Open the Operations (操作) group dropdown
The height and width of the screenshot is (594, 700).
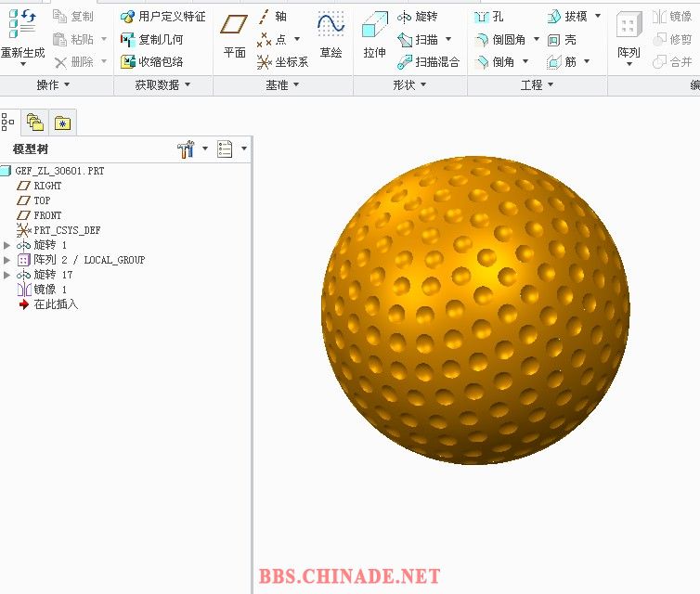pyautogui.click(x=53, y=84)
